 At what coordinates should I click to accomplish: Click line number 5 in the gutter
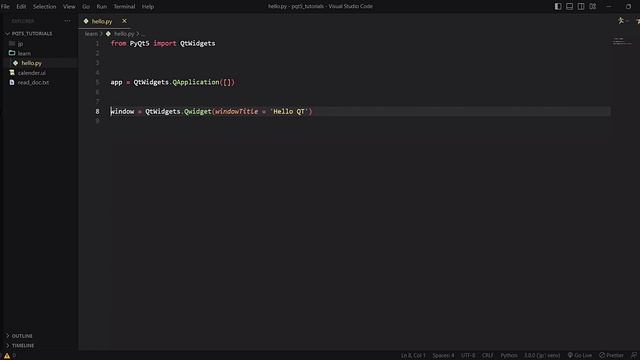97,82
